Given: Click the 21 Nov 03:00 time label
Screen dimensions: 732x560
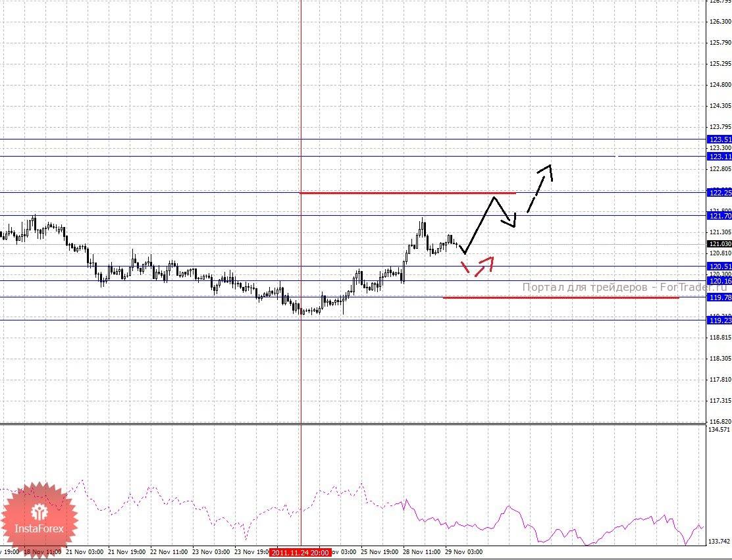Looking at the screenshot, I should click(84, 552).
